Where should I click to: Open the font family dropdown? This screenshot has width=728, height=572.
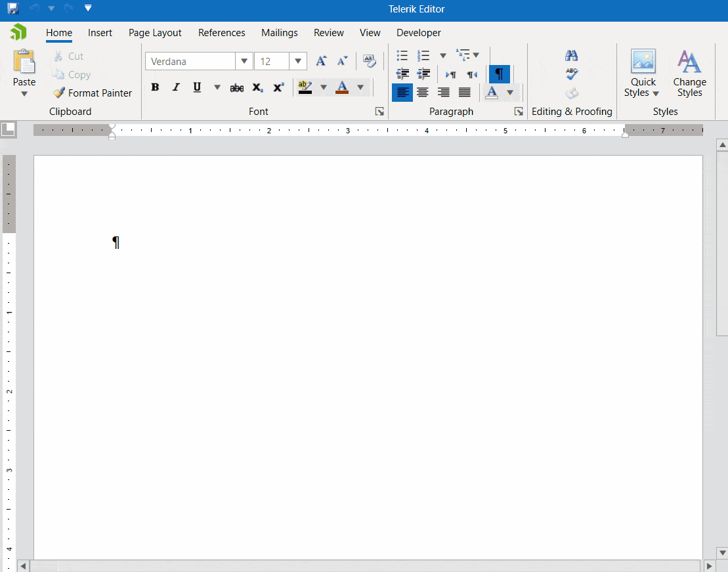(244, 60)
